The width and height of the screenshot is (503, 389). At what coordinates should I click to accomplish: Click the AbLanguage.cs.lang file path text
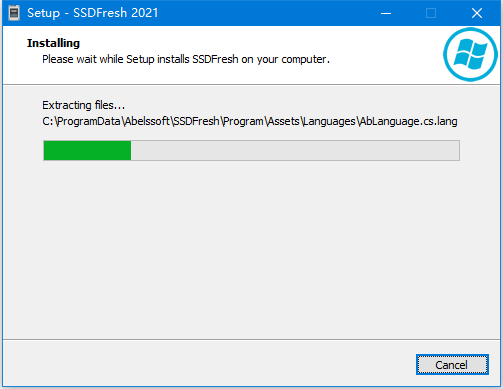click(250, 121)
